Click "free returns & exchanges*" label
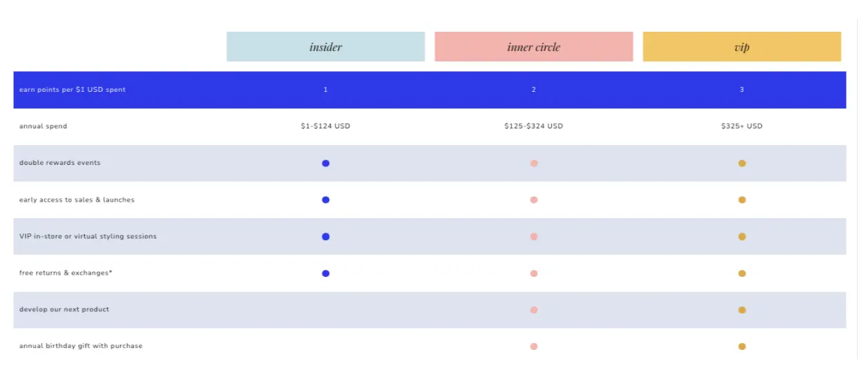Viewport: 868px width, 370px height. (x=66, y=273)
